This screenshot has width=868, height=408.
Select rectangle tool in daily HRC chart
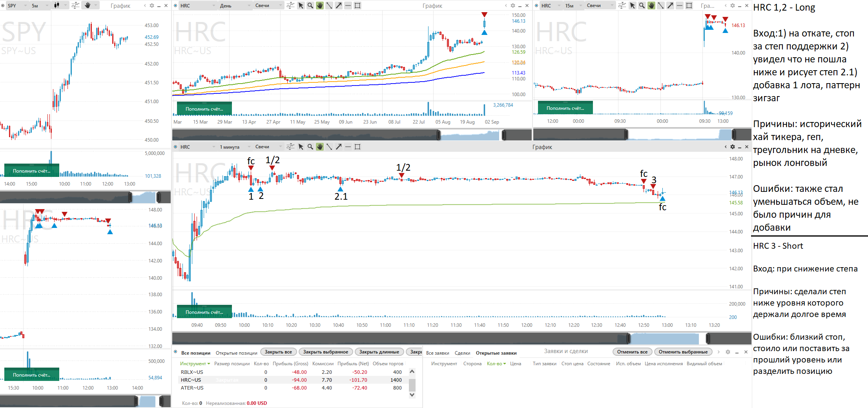click(357, 5)
